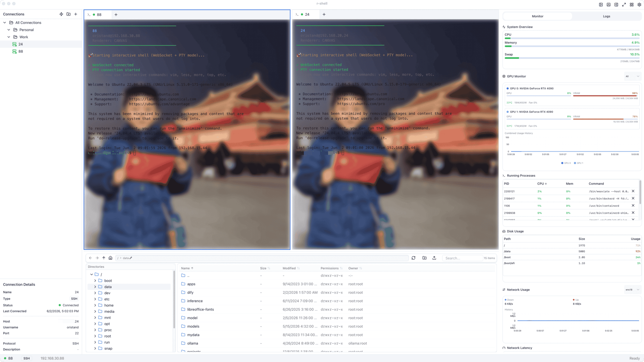Go back in file browser
The width and height of the screenshot is (644, 362).
(91, 258)
